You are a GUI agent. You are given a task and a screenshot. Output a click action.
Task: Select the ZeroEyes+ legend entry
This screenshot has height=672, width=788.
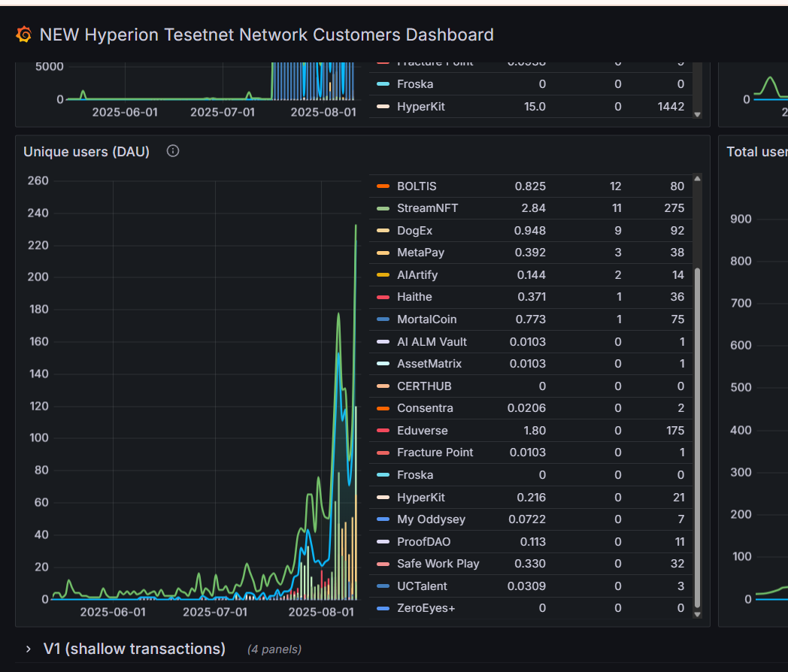(x=426, y=608)
